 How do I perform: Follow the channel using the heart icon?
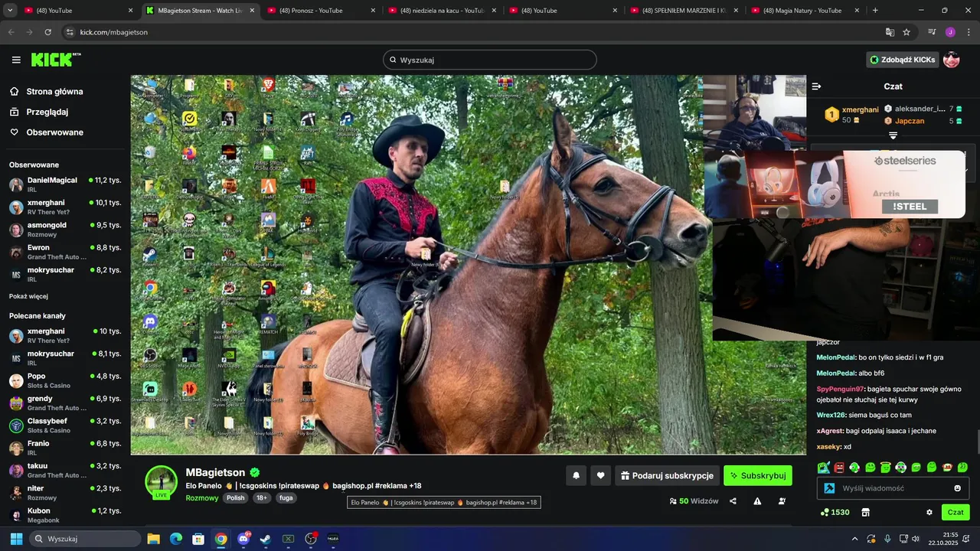(x=600, y=475)
